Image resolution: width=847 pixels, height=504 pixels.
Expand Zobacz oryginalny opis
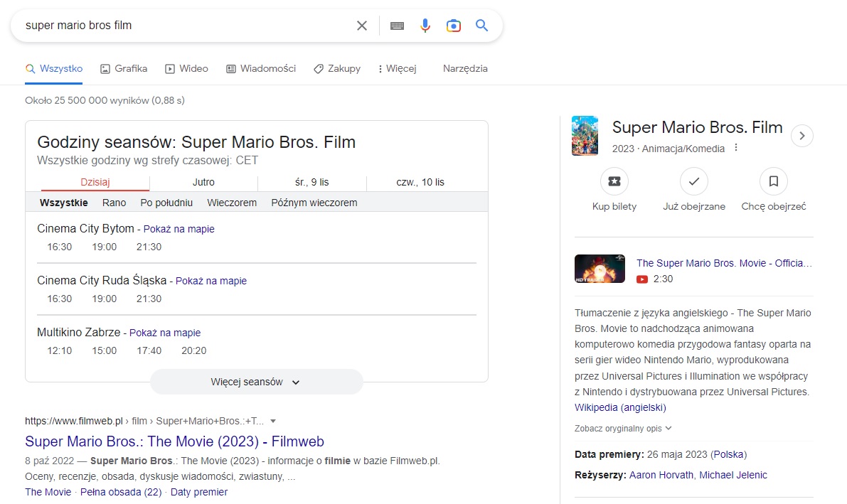coord(623,429)
